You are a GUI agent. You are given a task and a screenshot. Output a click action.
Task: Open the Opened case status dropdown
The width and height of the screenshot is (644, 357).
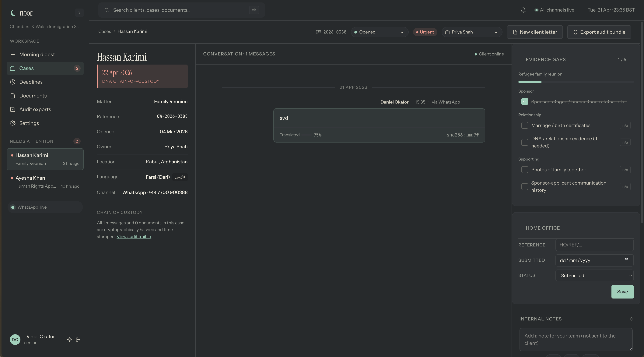click(x=380, y=32)
